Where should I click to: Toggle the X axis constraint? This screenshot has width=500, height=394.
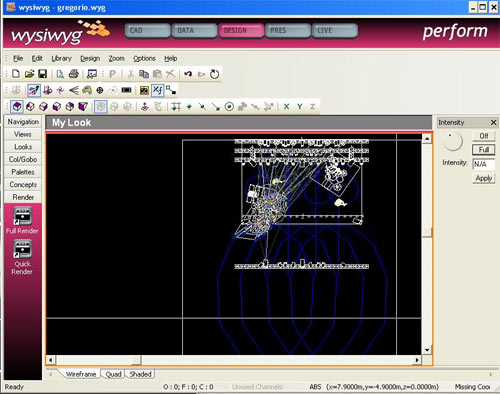tap(286, 107)
